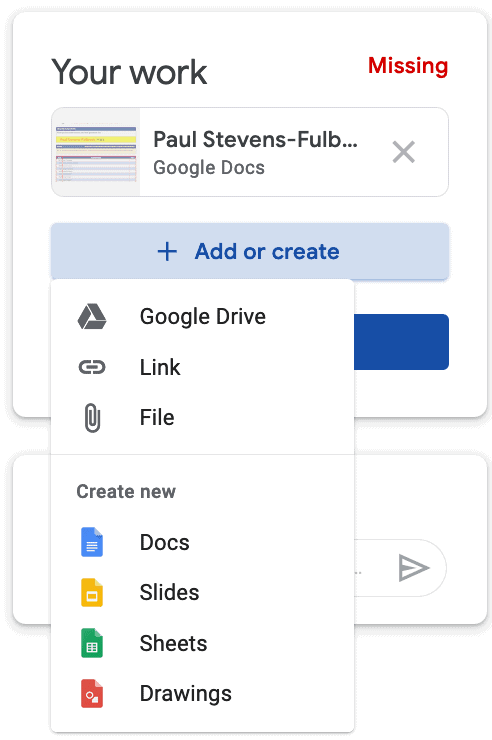Choose Google Drive from the menu
Viewport: 492px width, 740px height.
coord(202,317)
